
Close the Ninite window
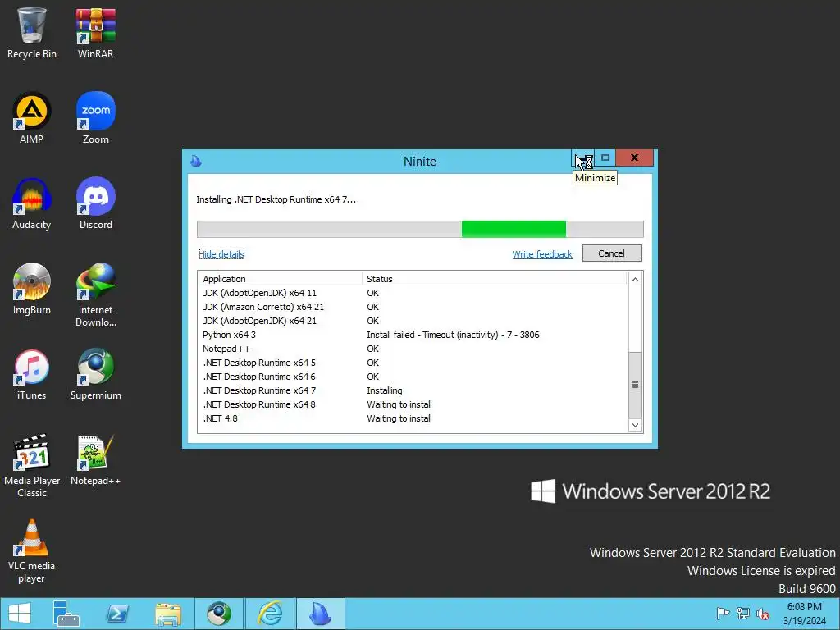(634, 157)
